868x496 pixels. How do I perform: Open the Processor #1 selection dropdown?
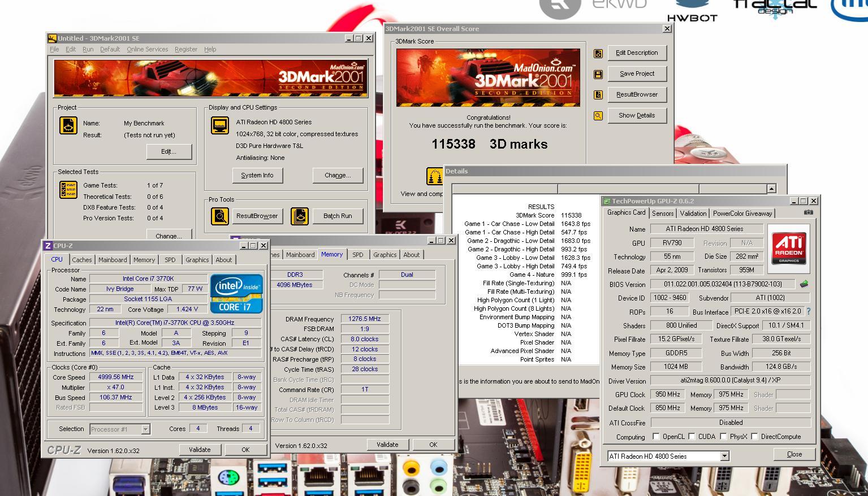coord(145,429)
